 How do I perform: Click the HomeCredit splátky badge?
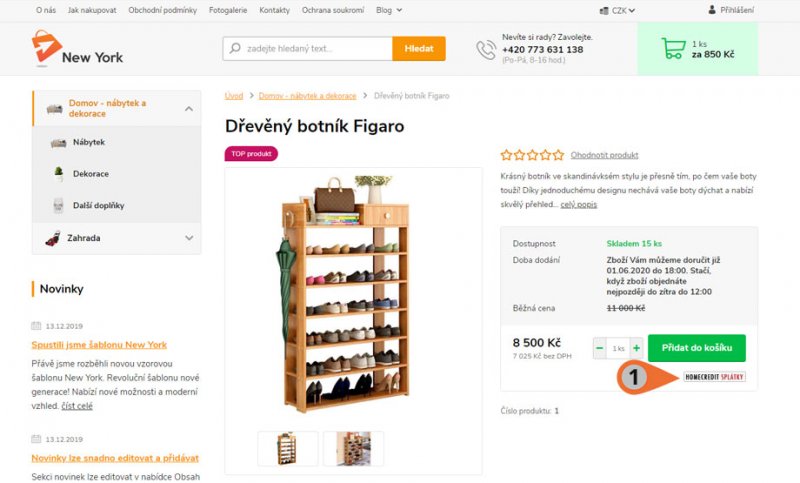[x=714, y=377]
